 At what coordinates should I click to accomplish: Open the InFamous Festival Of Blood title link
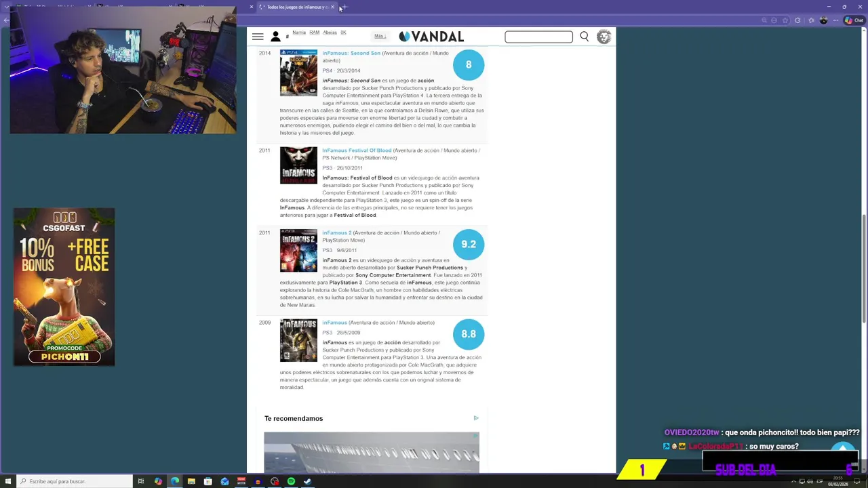[x=357, y=150]
